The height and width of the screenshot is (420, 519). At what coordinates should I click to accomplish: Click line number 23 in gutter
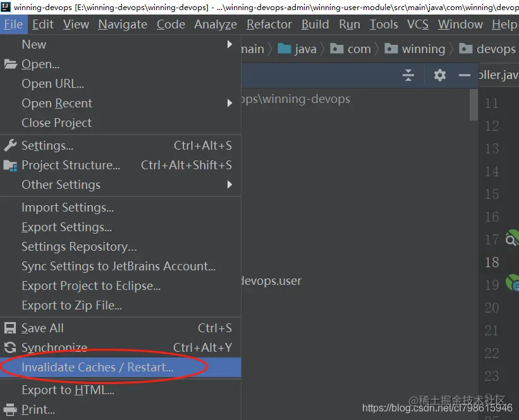tap(492, 376)
